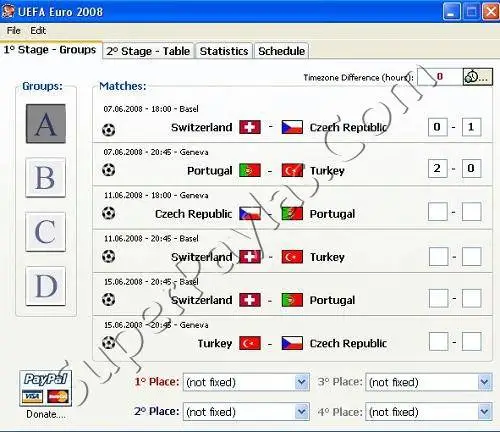500x432 pixels.
Task: Click Czech Republic flag in the 11.06.2008 Geneva match
Action: coord(250,214)
